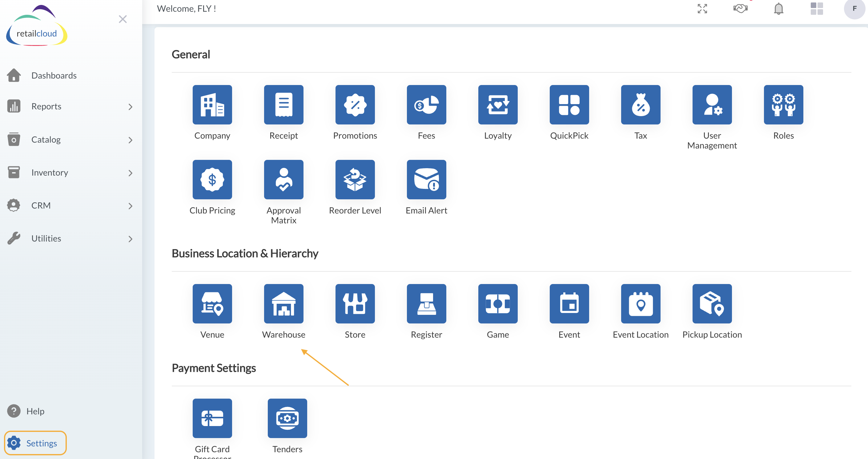
Task: Open the Warehouse icon
Action: pos(284,303)
